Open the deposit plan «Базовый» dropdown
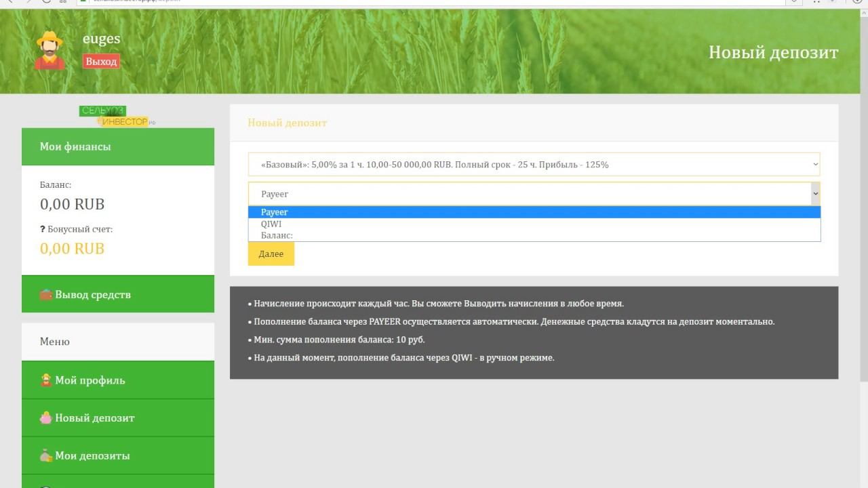Image resolution: width=868 pixels, height=488 pixels. [x=534, y=165]
